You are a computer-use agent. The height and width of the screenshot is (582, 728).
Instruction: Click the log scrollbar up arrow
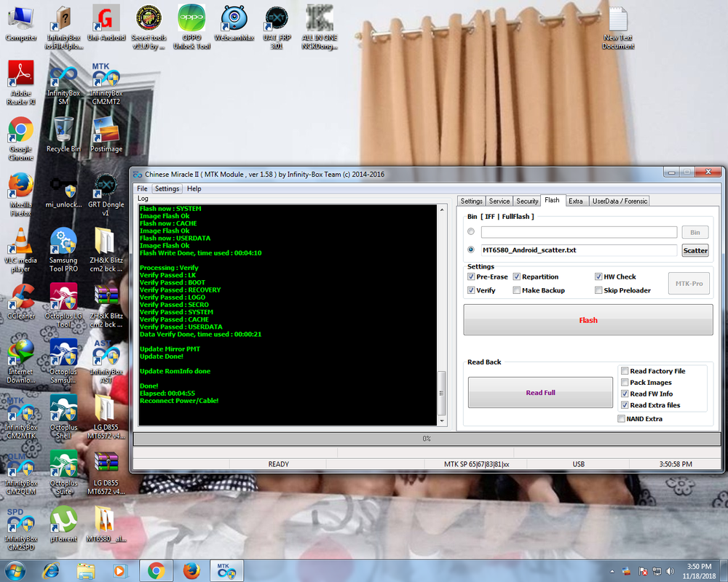coord(442,210)
